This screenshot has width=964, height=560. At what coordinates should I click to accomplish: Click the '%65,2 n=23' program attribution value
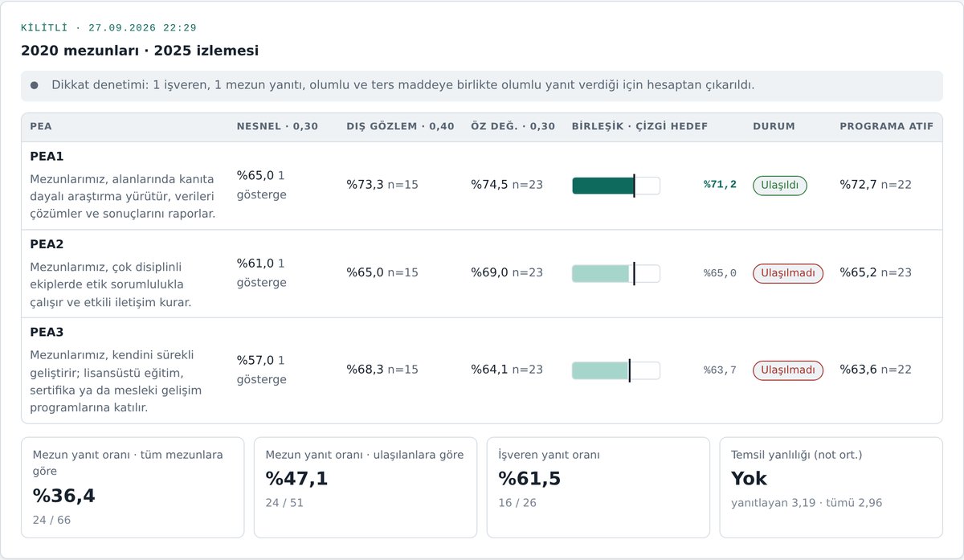click(x=876, y=273)
